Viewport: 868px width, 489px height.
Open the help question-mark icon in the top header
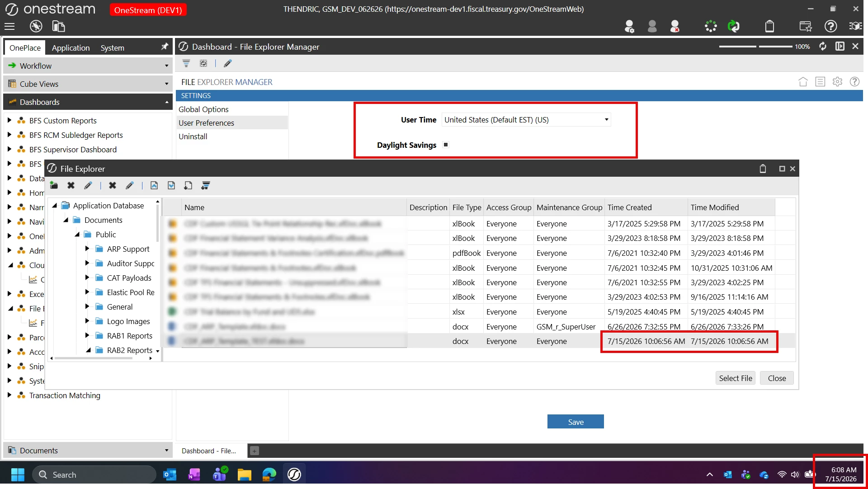[x=830, y=27]
